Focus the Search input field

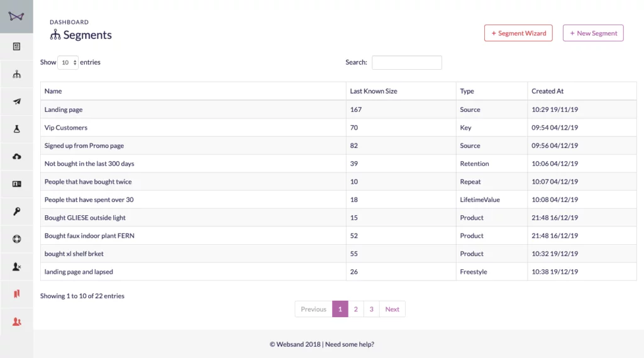407,62
